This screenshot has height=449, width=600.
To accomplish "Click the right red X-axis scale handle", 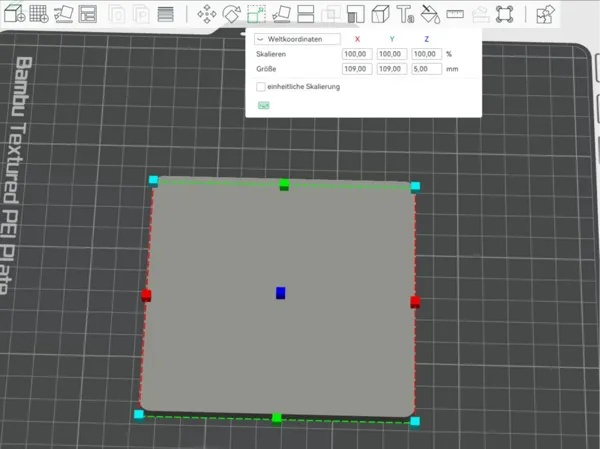I will [x=415, y=302].
